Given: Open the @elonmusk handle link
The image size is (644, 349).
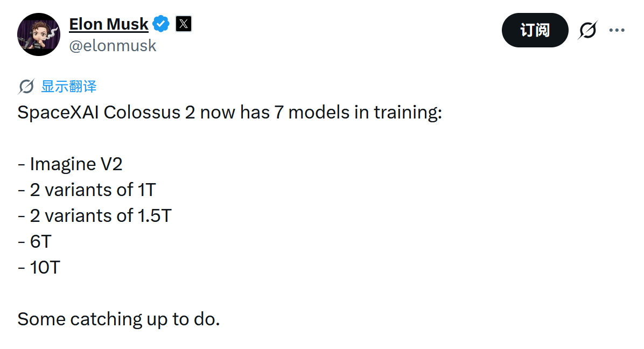Looking at the screenshot, I should pyautogui.click(x=113, y=46).
